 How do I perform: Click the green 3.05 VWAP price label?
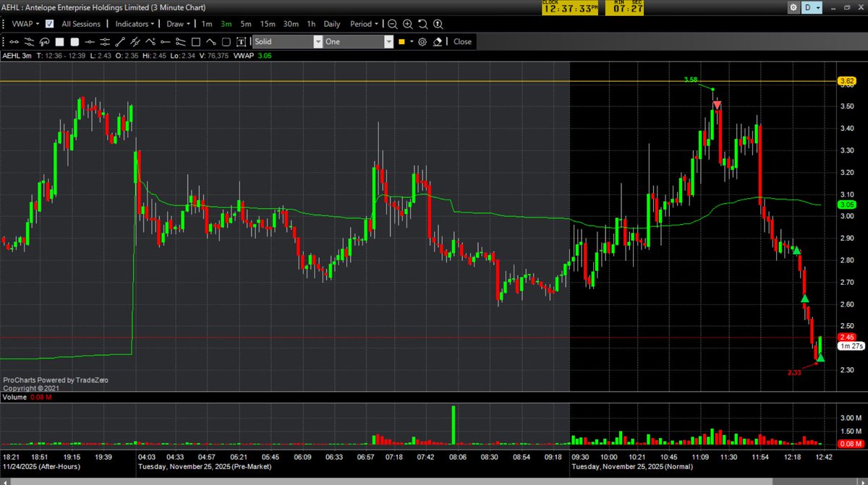point(846,205)
